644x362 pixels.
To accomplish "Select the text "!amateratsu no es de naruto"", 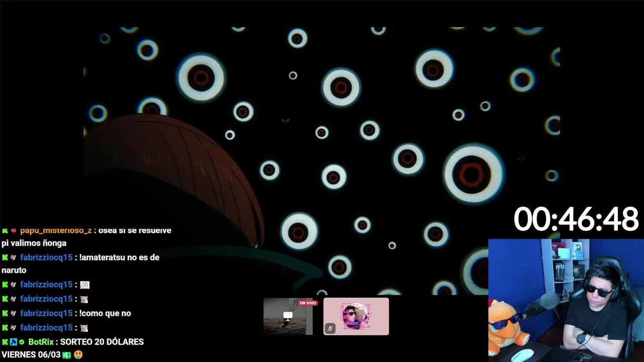I will [80, 264].
